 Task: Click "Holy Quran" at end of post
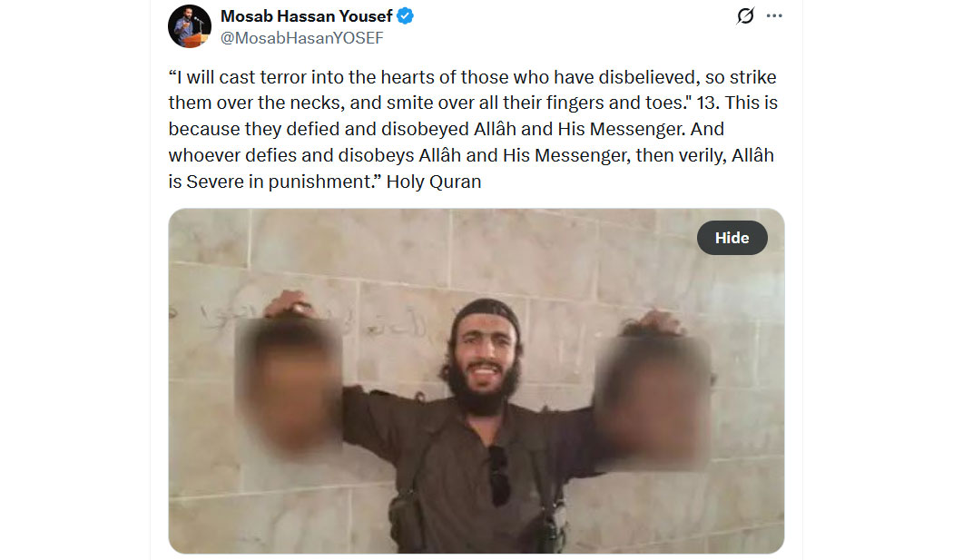(434, 182)
